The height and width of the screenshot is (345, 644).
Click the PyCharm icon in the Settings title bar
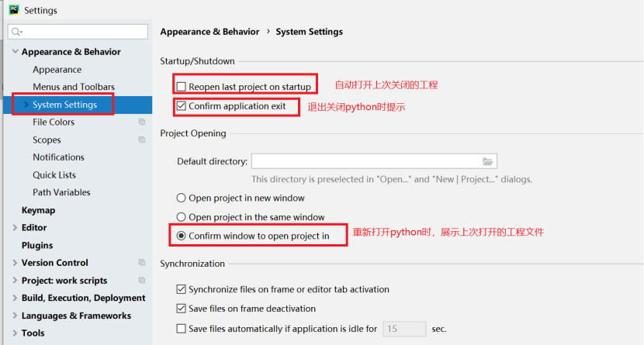point(14,10)
